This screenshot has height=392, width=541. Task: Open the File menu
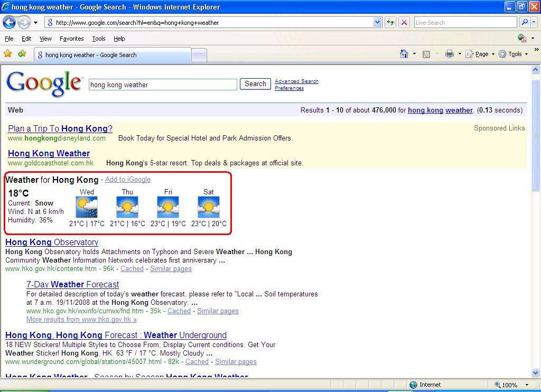(x=9, y=39)
